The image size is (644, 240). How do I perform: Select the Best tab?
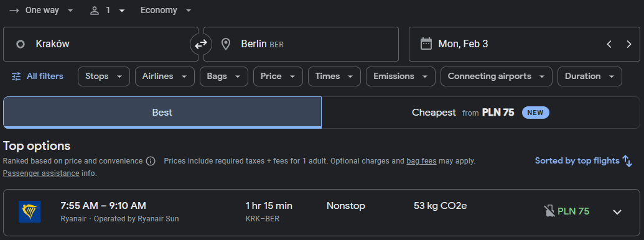pos(162,113)
